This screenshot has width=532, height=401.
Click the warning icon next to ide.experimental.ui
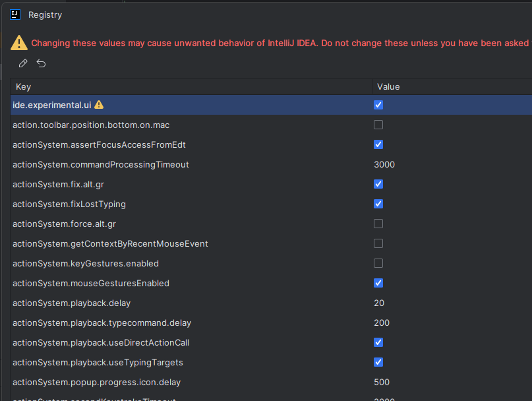(99, 105)
